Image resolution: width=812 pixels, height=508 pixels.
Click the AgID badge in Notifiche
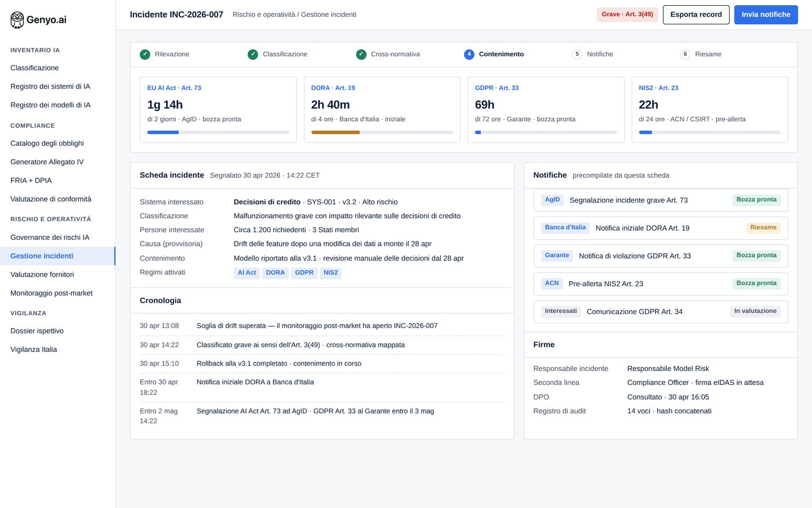click(x=552, y=200)
